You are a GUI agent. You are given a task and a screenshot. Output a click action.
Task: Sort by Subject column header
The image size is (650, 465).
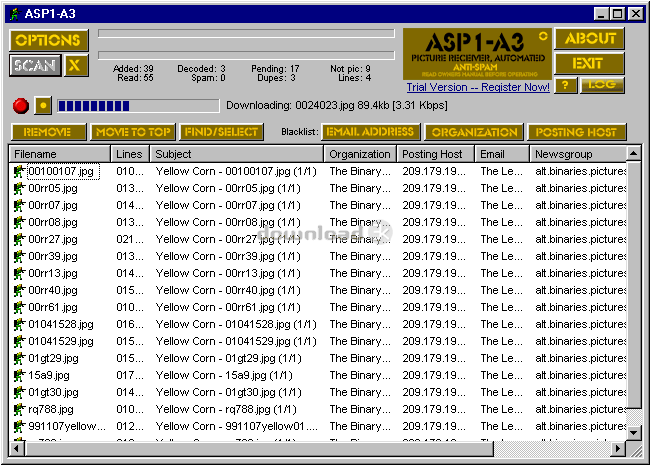pos(236,154)
